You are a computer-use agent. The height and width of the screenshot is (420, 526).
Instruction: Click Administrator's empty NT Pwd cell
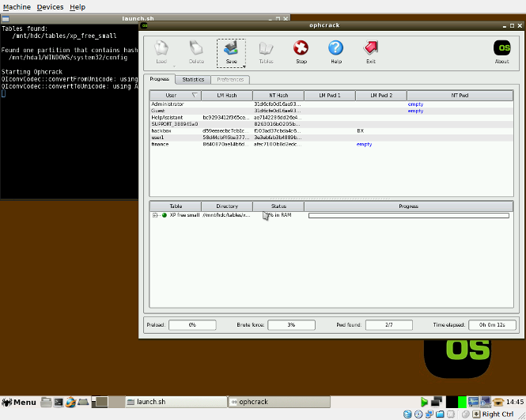(x=415, y=104)
